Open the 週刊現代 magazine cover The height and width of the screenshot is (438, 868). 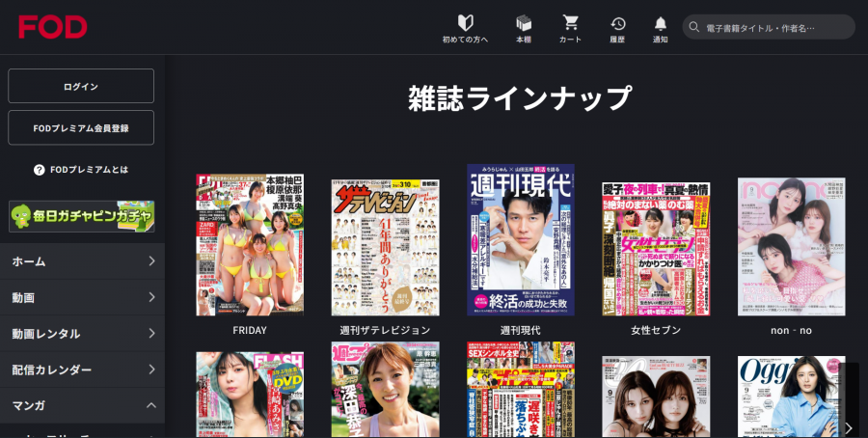click(x=521, y=240)
